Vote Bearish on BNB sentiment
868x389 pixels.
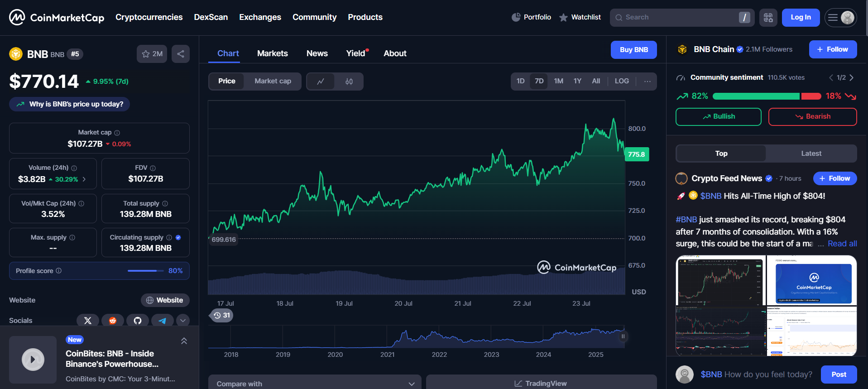(813, 117)
